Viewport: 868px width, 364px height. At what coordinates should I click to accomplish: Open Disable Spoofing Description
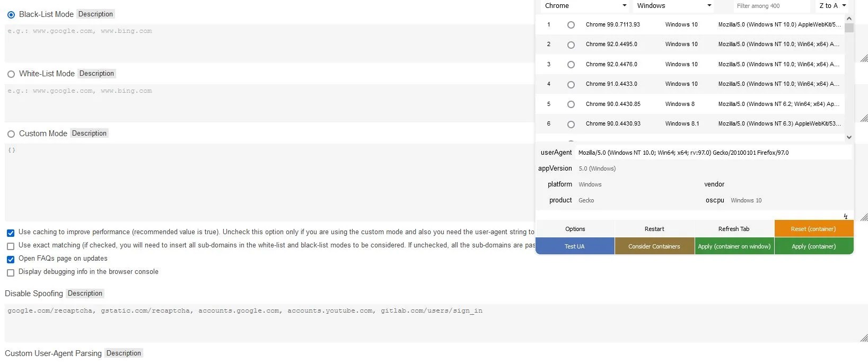85,294
